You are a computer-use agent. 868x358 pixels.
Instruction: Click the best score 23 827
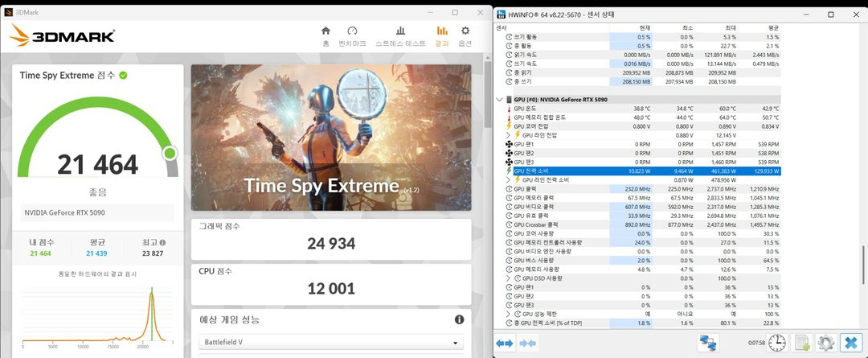[x=152, y=253]
